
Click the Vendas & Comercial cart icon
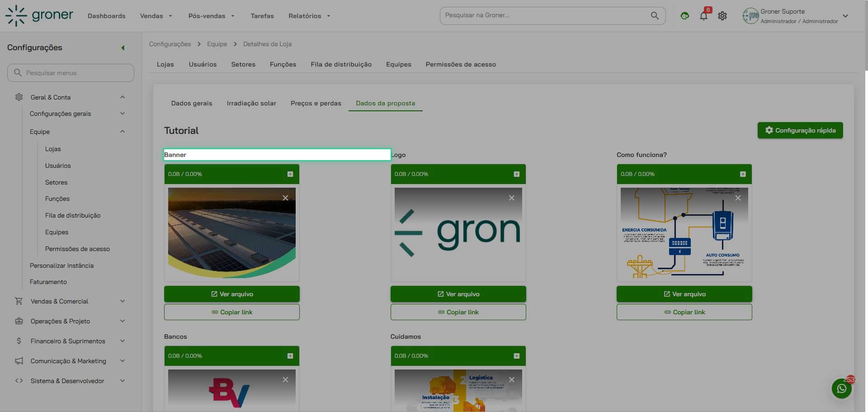[19, 301]
